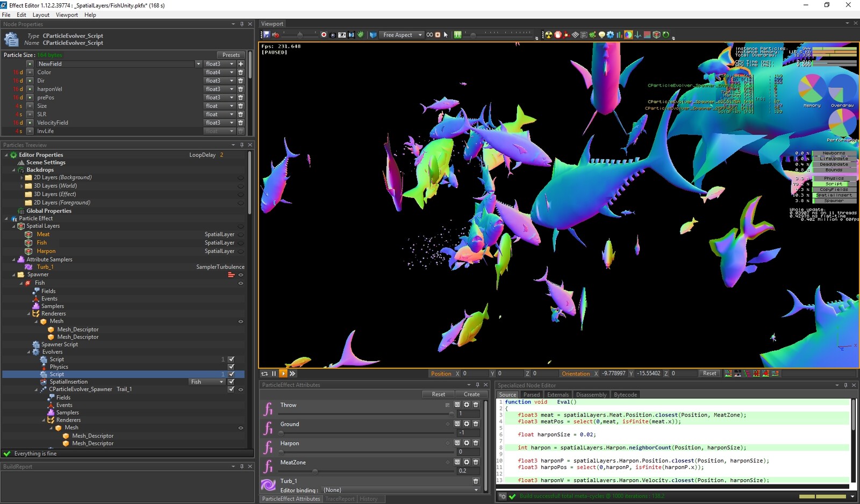The image size is (860, 504).
Task: Open the Viewport menu
Action: [x=67, y=15]
